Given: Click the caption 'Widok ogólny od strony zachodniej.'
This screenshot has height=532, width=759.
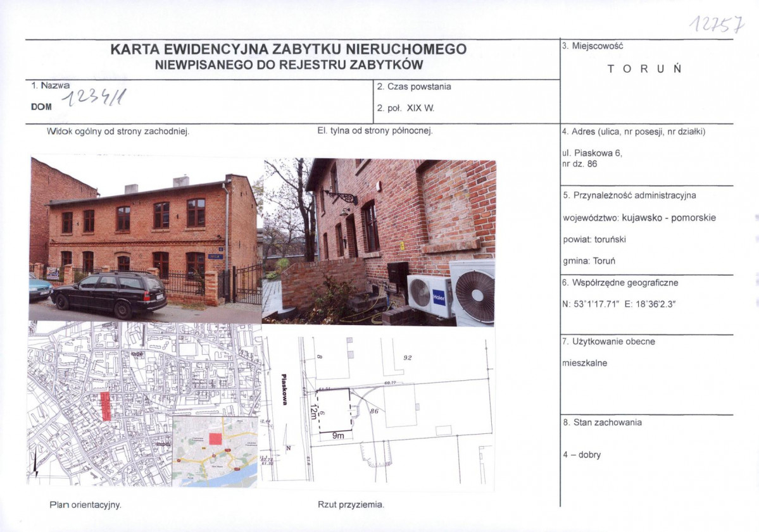Looking at the screenshot, I should tap(118, 131).
